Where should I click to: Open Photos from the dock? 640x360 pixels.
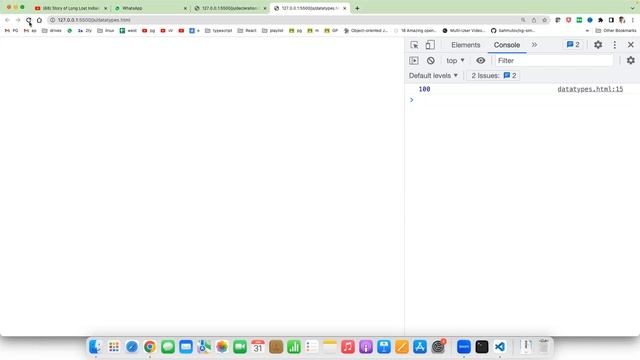click(222, 347)
